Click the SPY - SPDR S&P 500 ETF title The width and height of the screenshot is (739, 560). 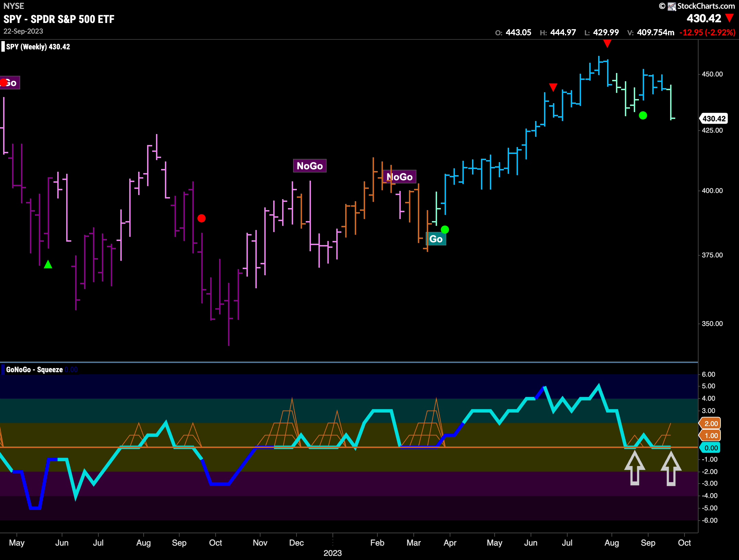[x=59, y=19]
